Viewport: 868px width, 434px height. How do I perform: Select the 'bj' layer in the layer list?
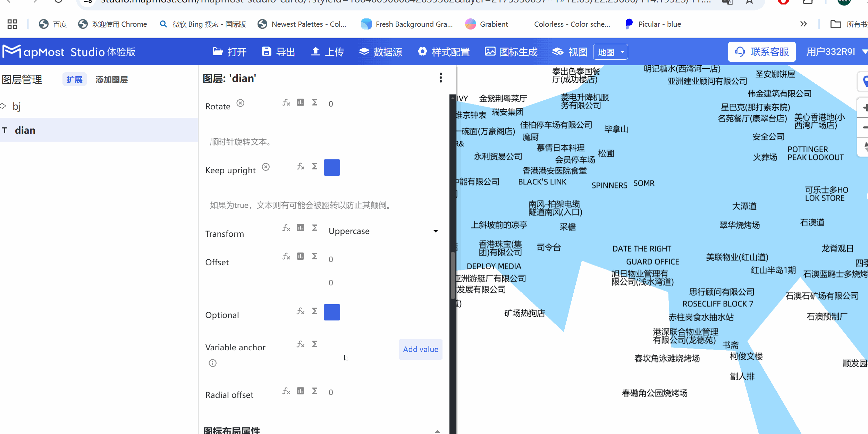click(17, 106)
